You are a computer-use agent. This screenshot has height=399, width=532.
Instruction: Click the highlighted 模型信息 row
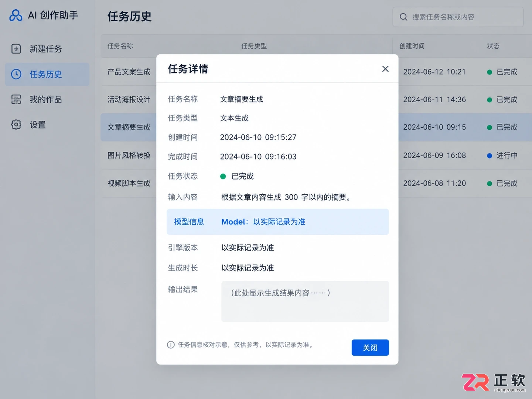pos(278,222)
